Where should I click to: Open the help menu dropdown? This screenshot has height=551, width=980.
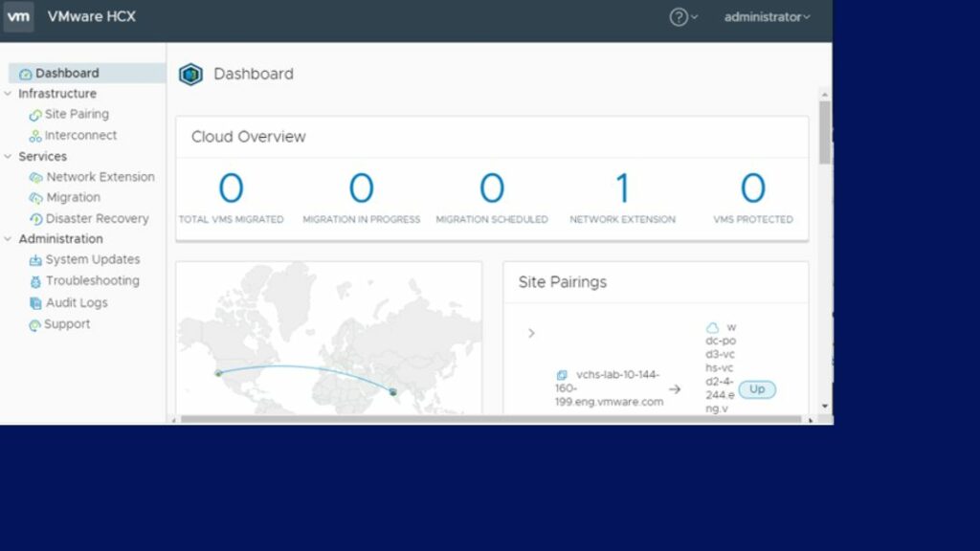point(680,16)
